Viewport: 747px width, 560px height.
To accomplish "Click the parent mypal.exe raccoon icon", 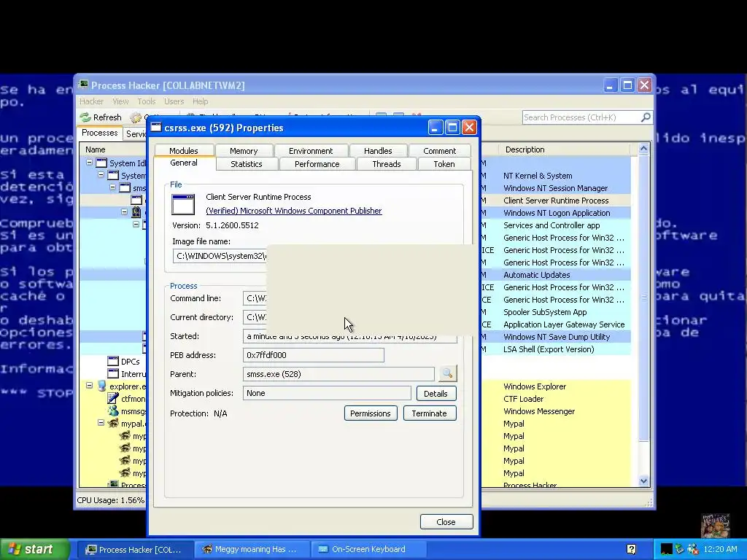I will 113,424.
